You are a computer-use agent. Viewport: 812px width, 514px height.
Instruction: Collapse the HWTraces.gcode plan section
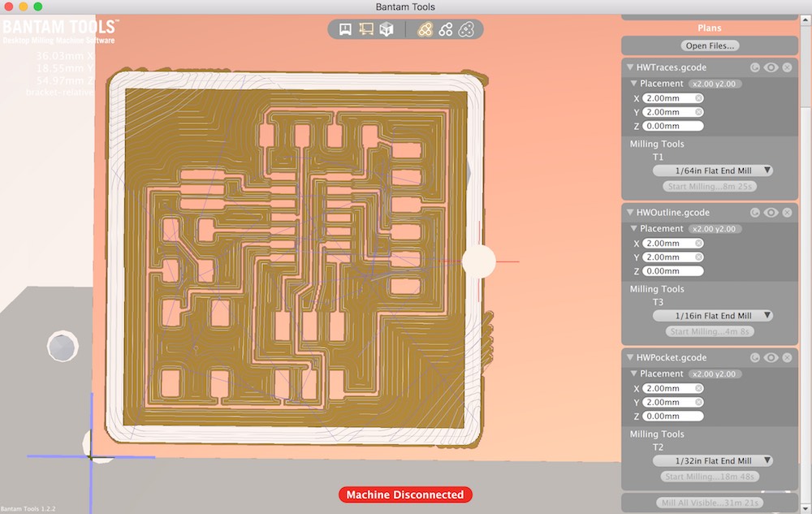pos(630,67)
